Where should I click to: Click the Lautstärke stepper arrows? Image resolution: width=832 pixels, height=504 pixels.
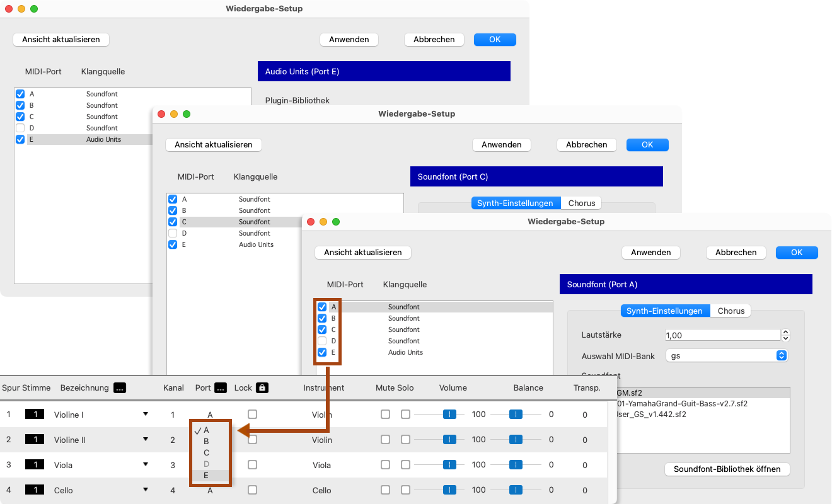coord(785,335)
